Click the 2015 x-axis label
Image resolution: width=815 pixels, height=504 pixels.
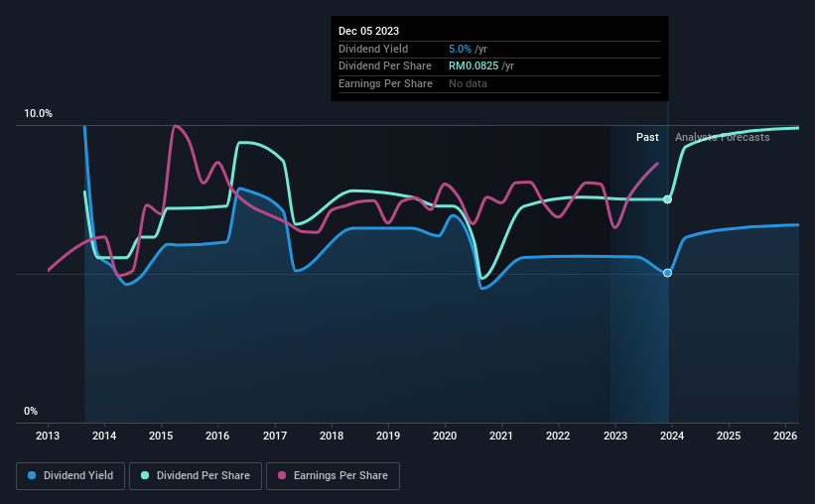point(161,436)
